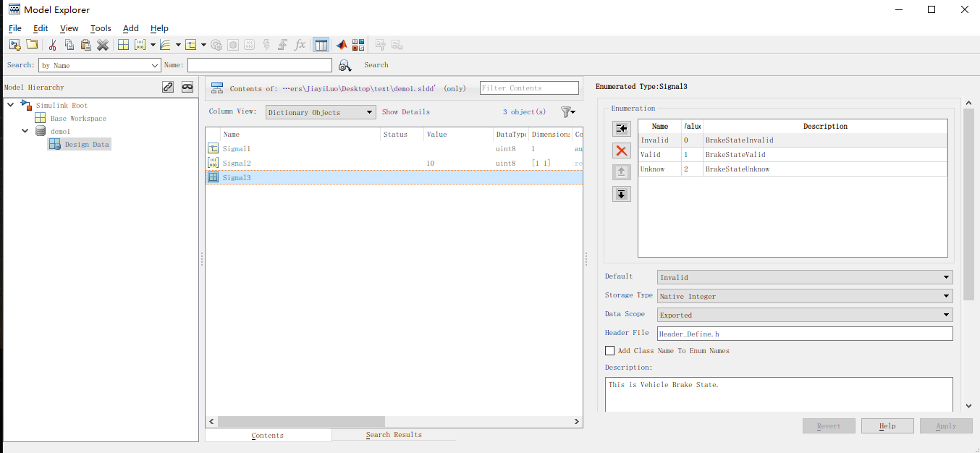Click the New Model icon on the toolbar
Screen dimensions: 980x453
[x=14, y=44]
